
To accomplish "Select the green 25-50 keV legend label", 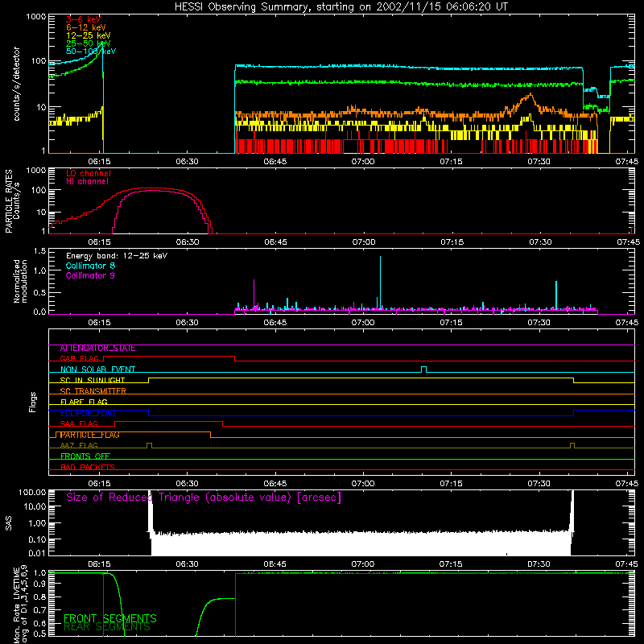I will pos(89,43).
